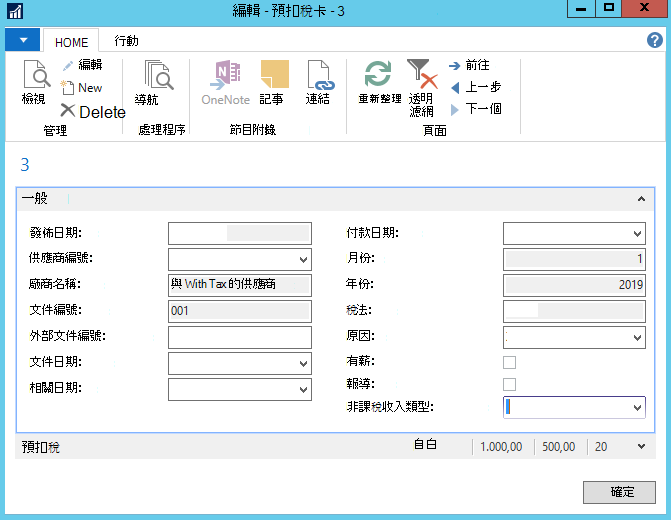Click the 月份 field
The width and height of the screenshot is (671, 520).
tap(574, 259)
